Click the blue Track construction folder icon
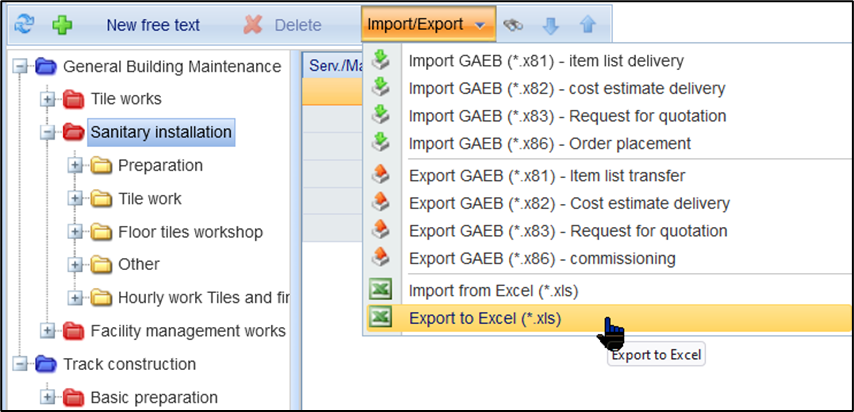Screen dimensions: 854x412 point(46,364)
